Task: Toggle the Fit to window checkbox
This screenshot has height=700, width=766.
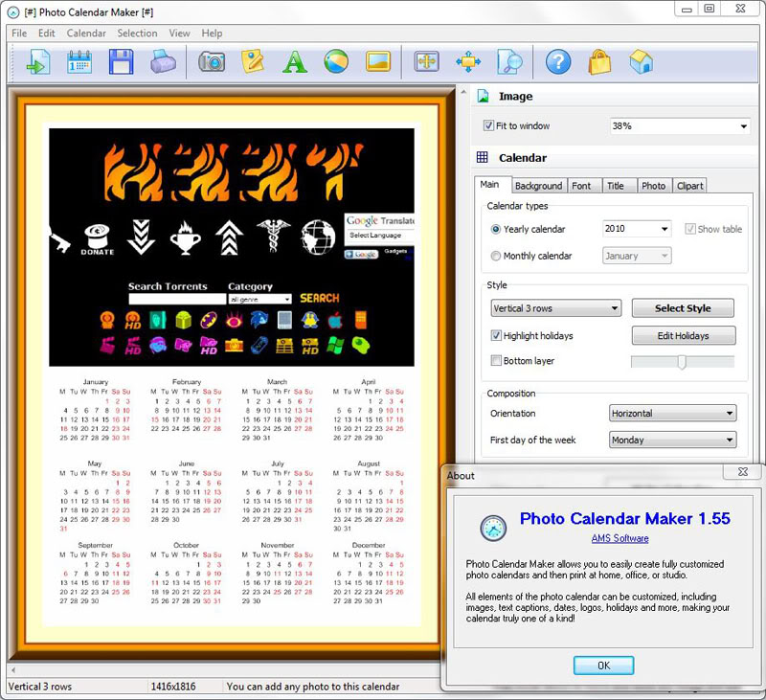Action: [x=488, y=125]
